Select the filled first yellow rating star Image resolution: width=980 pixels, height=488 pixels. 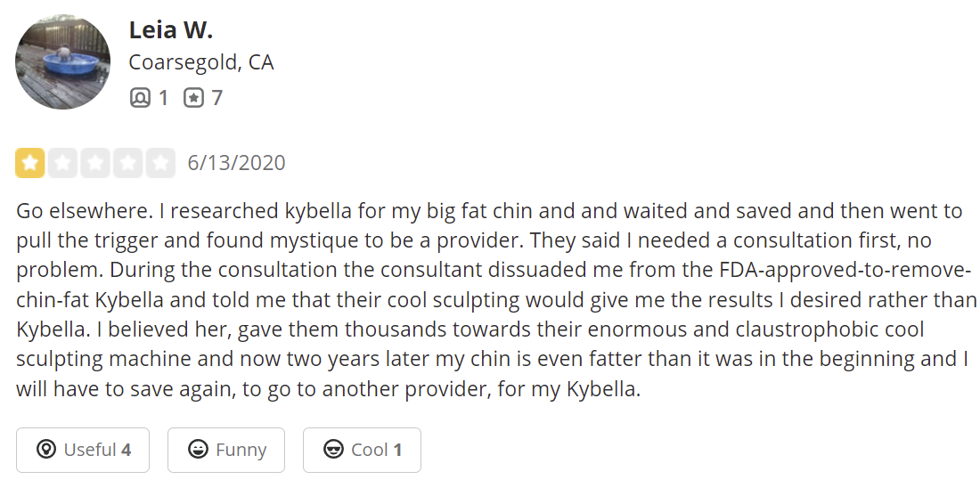pos(30,163)
